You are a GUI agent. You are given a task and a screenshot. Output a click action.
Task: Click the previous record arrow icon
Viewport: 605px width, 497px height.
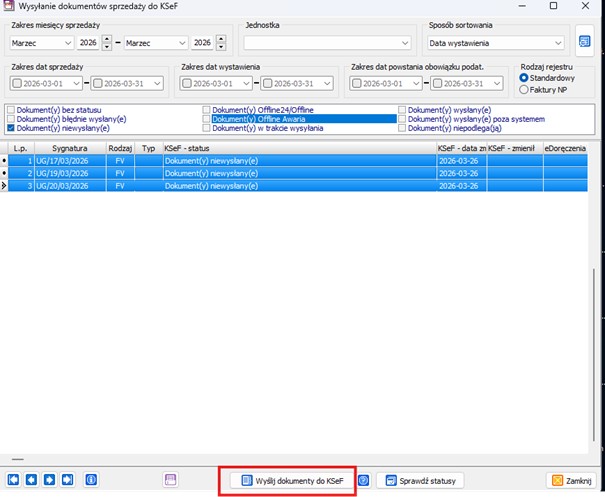click(x=31, y=480)
